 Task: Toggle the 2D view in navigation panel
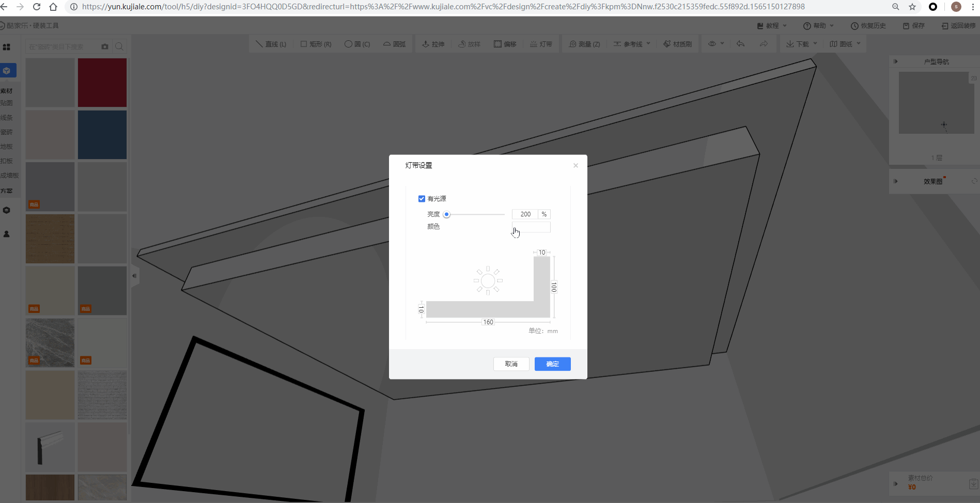click(x=973, y=78)
